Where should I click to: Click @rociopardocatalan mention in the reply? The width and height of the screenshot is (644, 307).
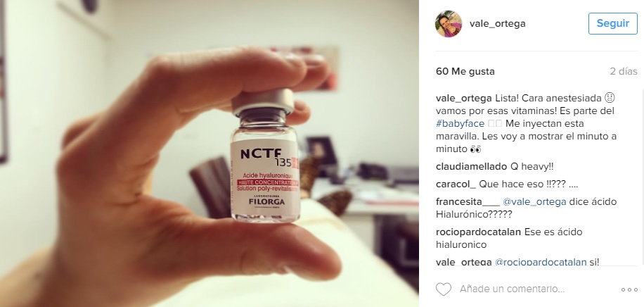[x=541, y=262]
